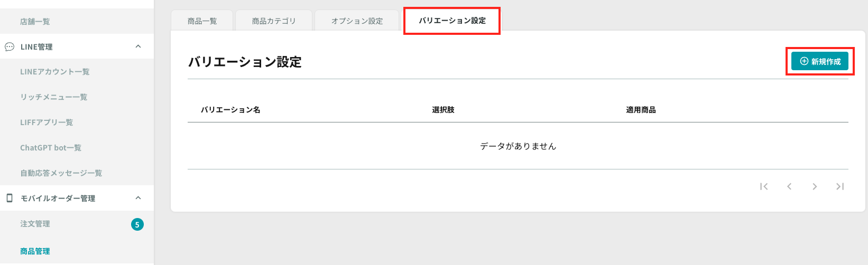This screenshot has width=868, height=265.
Task: Go to next page arrow icon
Action: [815, 186]
